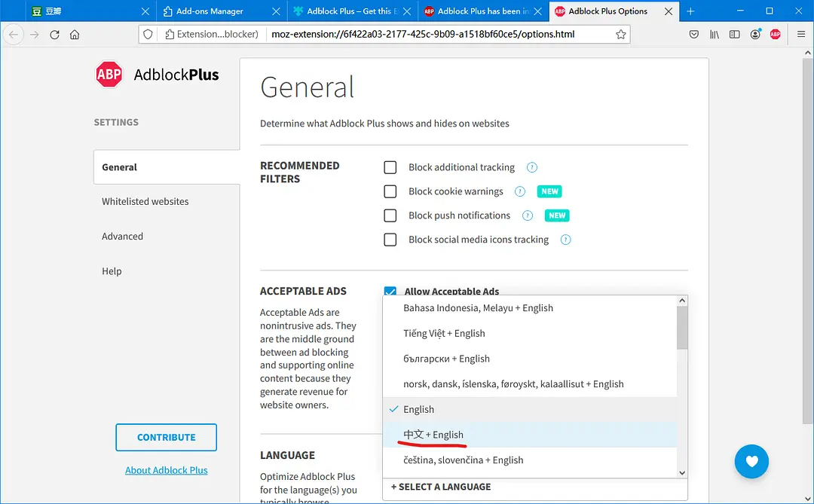This screenshot has height=504, width=814.
Task: Select 中文 + English from language list
Action: tap(433, 435)
